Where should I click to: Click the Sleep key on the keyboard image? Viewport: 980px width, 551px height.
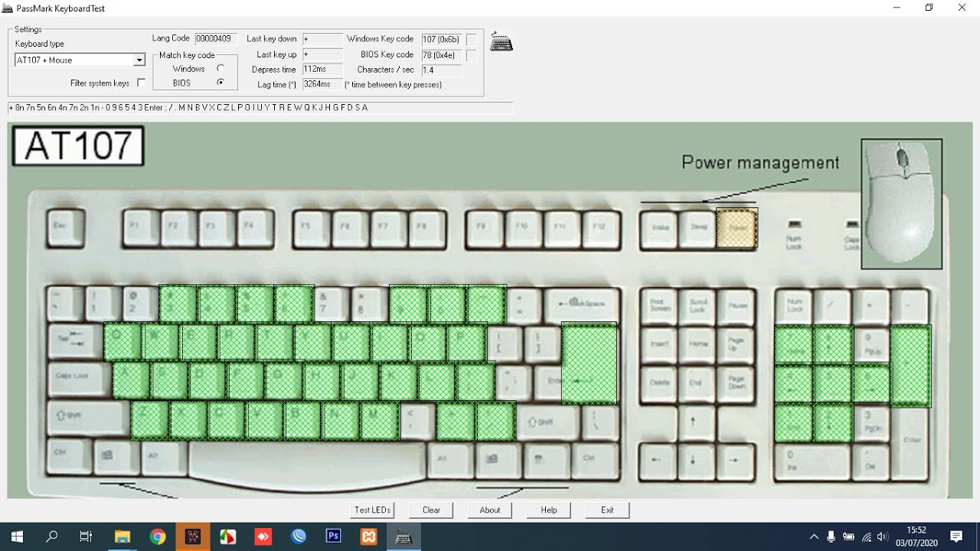click(698, 228)
